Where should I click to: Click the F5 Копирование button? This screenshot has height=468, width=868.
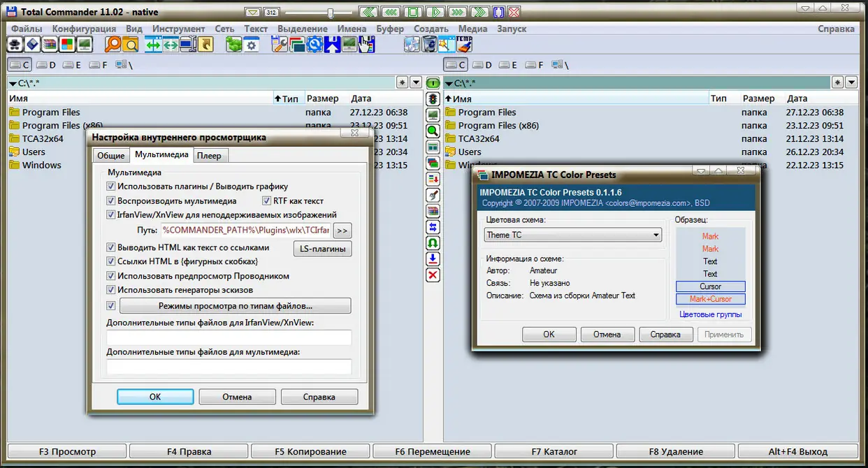point(310,451)
